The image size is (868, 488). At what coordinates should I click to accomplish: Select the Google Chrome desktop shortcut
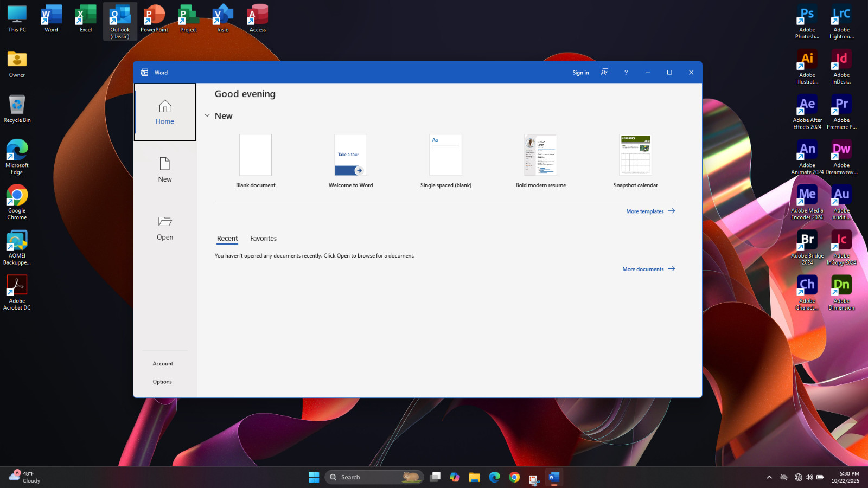17,202
